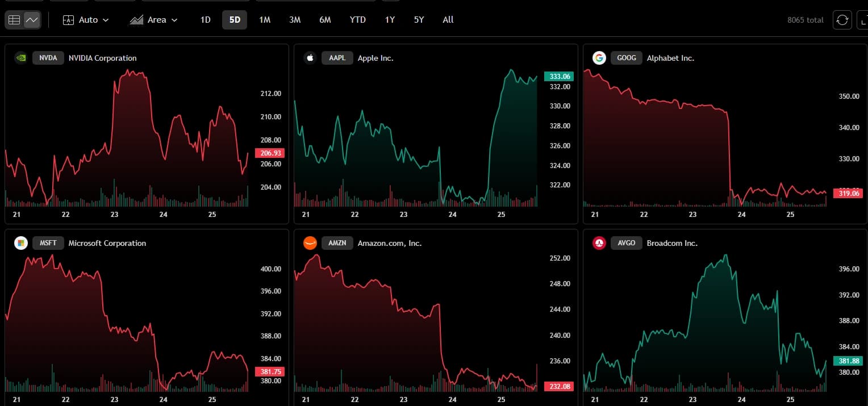Click the 381.88 AVGO price label
This screenshot has height=406, width=868.
click(848, 361)
